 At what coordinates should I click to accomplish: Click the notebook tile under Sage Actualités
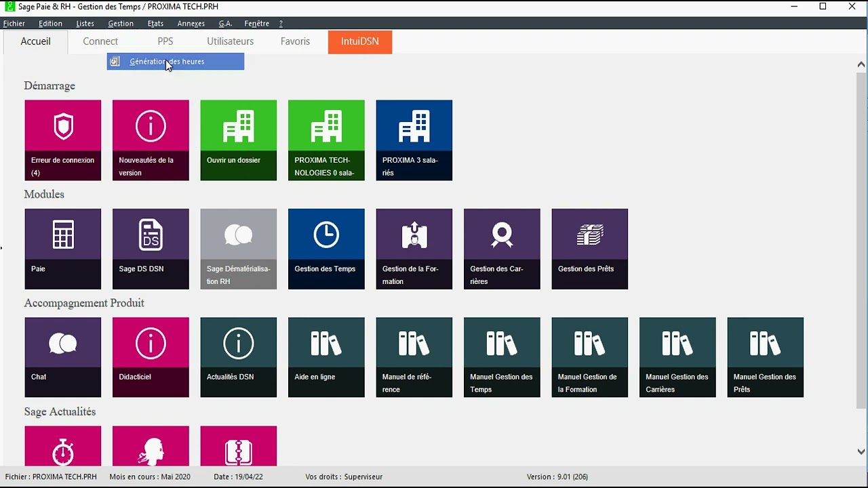click(238, 446)
